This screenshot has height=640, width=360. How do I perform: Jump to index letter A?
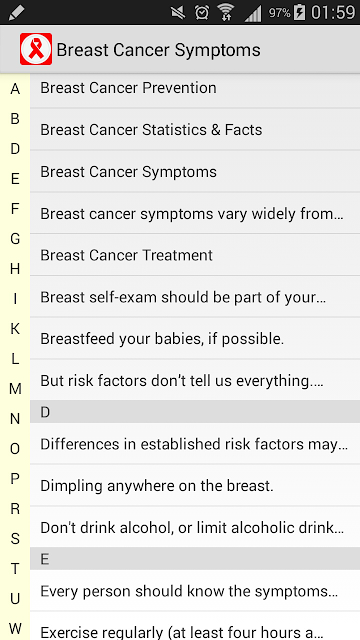tap(15, 89)
